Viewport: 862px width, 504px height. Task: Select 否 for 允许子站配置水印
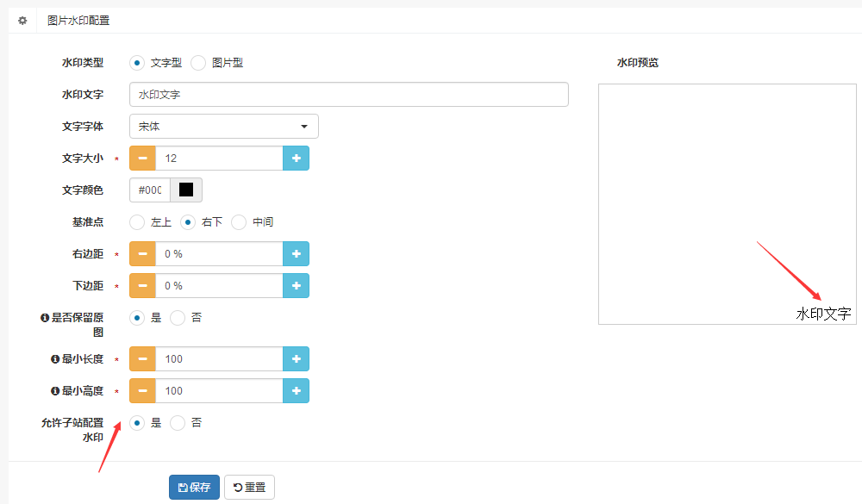pos(178,423)
